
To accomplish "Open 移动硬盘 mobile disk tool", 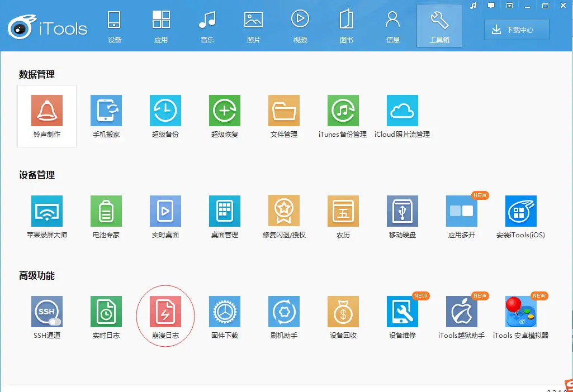I will (x=402, y=217).
